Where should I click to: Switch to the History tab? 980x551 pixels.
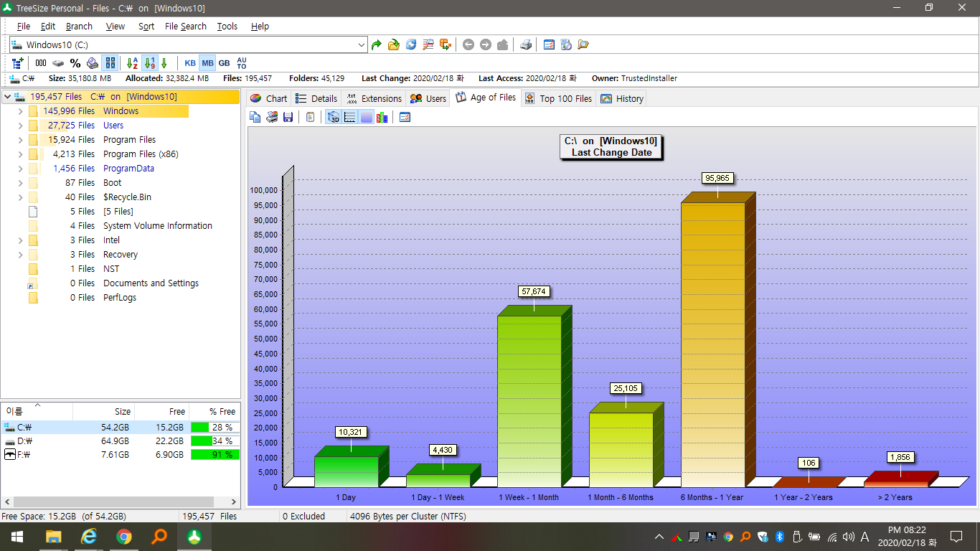point(622,98)
